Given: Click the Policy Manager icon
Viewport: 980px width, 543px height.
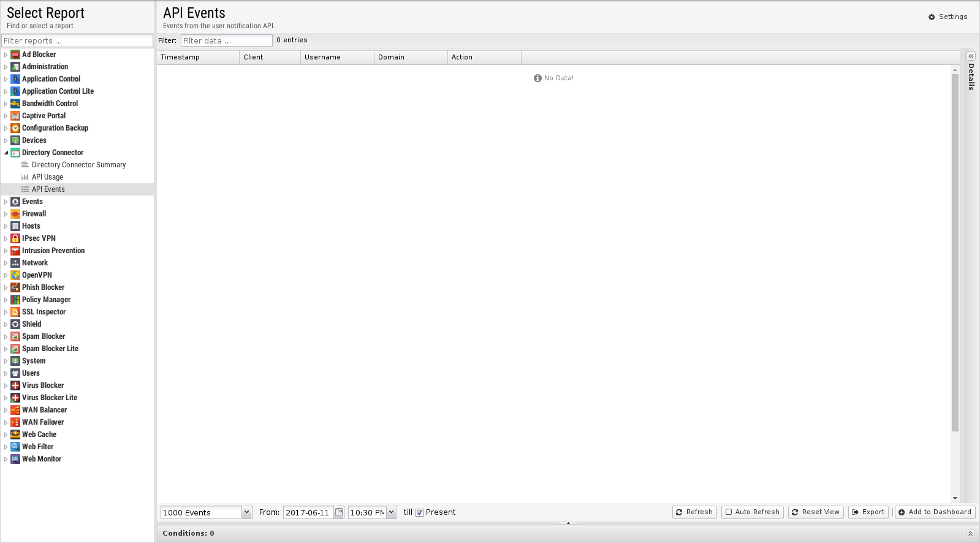Looking at the screenshot, I should pos(15,300).
